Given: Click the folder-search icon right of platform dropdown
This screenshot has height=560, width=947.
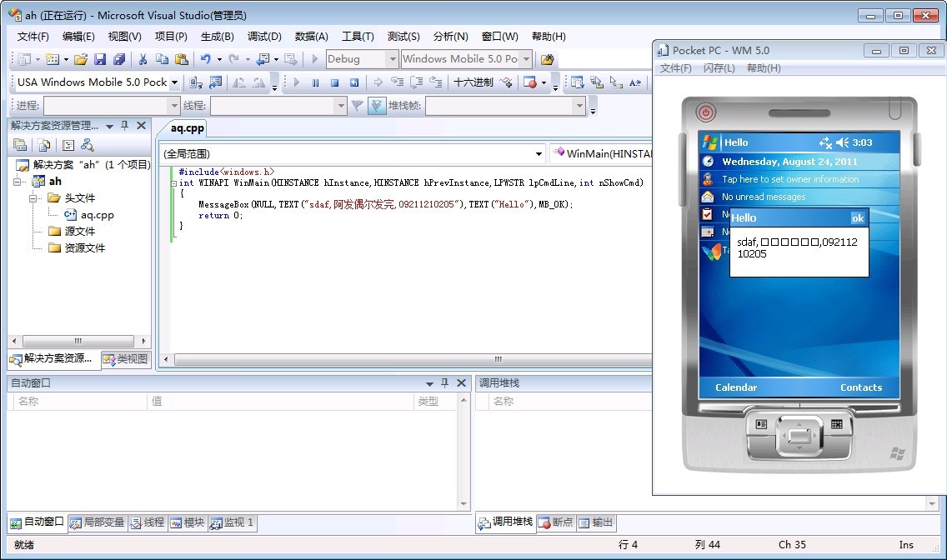Looking at the screenshot, I should pyautogui.click(x=547, y=59).
